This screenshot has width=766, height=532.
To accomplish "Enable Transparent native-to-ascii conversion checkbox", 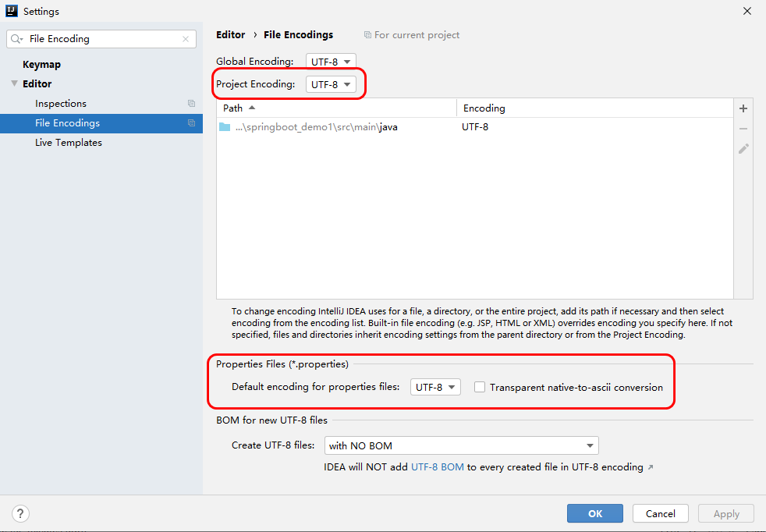I will [x=480, y=387].
